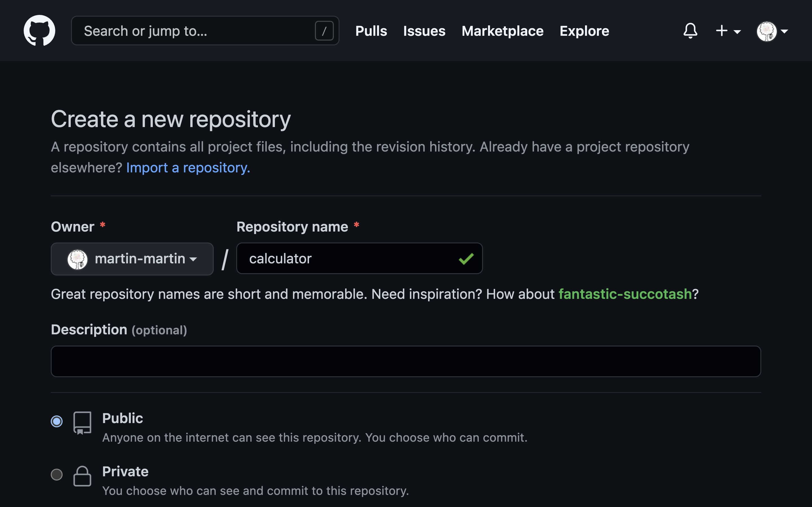812x507 pixels.
Task: Open the Pulls page
Action: pyautogui.click(x=371, y=31)
